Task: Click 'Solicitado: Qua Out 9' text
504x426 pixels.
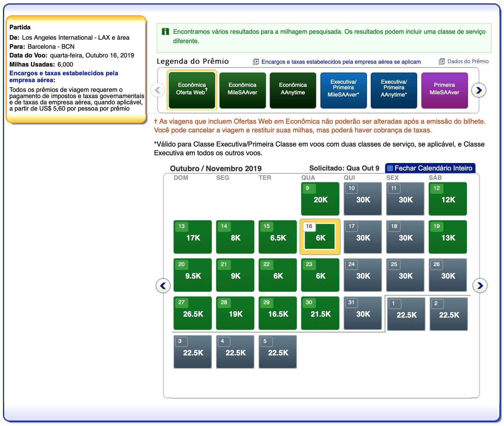Action: tap(344, 168)
